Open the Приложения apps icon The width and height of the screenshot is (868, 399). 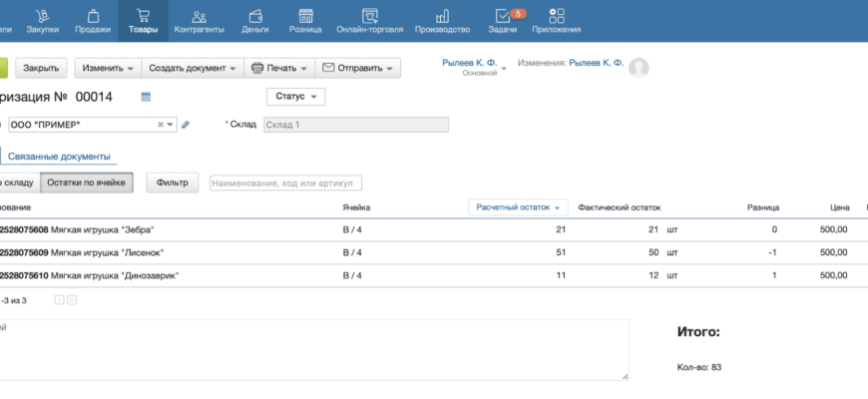[x=556, y=16]
